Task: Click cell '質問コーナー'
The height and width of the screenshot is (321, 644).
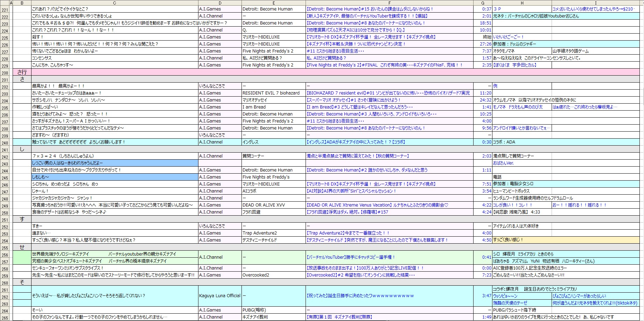Action: [274, 156]
